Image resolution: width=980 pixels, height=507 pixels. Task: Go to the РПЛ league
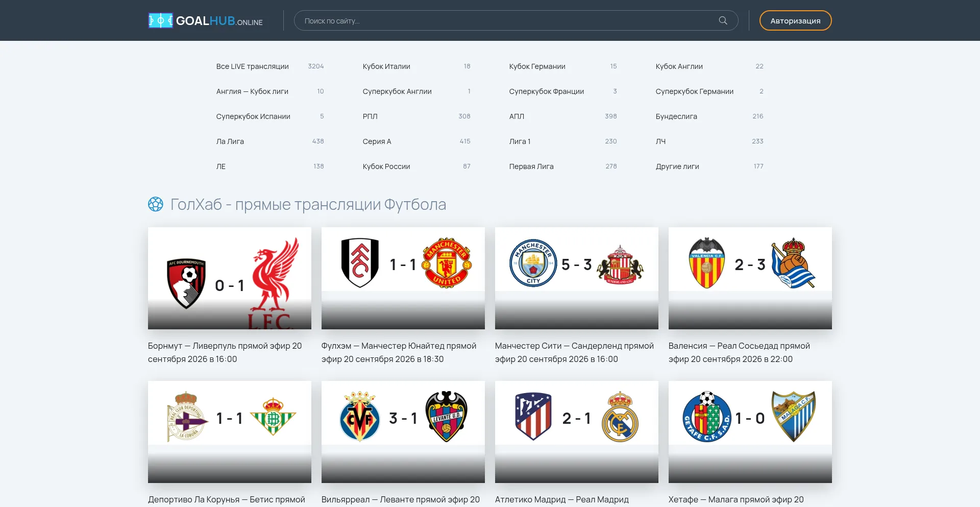(370, 116)
